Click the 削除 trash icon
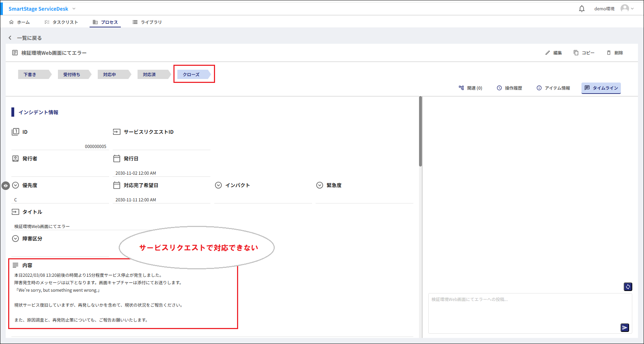 [x=609, y=53]
